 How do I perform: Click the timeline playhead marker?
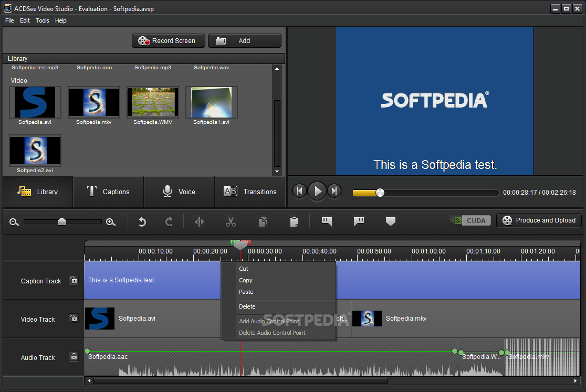pyautogui.click(x=240, y=245)
